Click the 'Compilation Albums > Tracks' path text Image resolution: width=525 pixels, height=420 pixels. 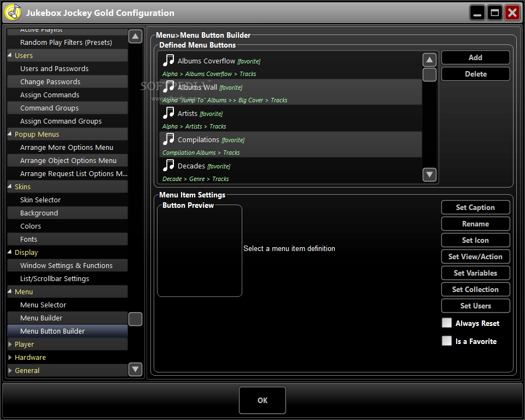point(201,153)
